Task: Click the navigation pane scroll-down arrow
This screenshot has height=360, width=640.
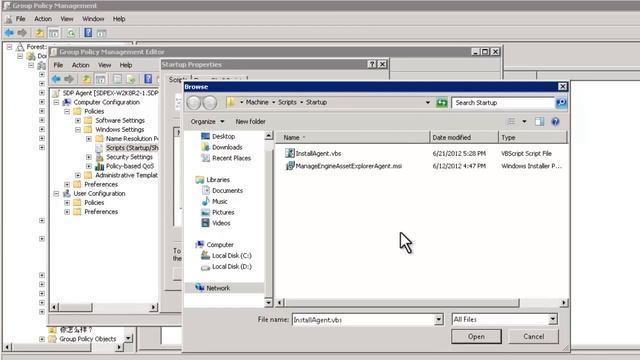Action: (269, 302)
